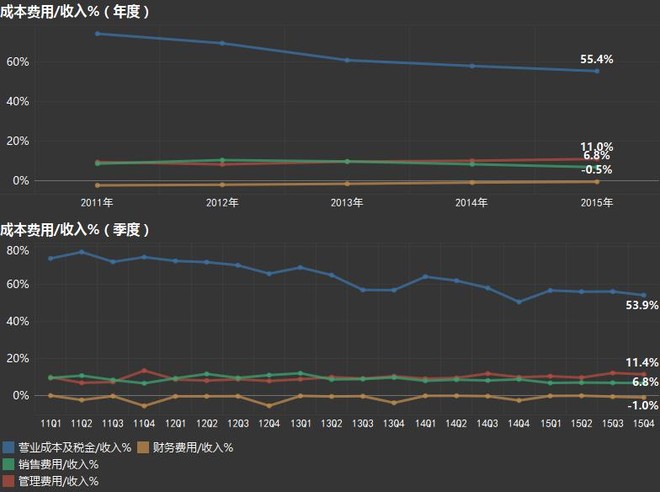Screen dimensions: 660x492
Task: Toggle the orange 财务费用/收入% legend swatch
Action: [143, 447]
